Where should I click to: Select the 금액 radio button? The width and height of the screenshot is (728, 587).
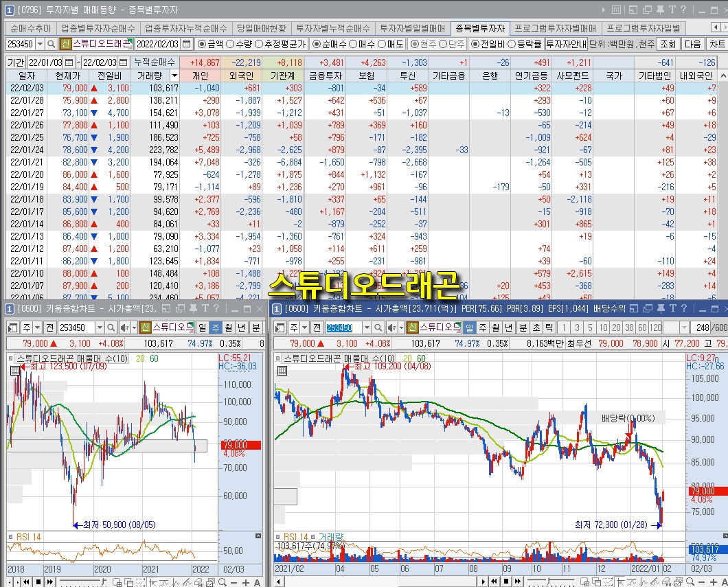(201, 44)
